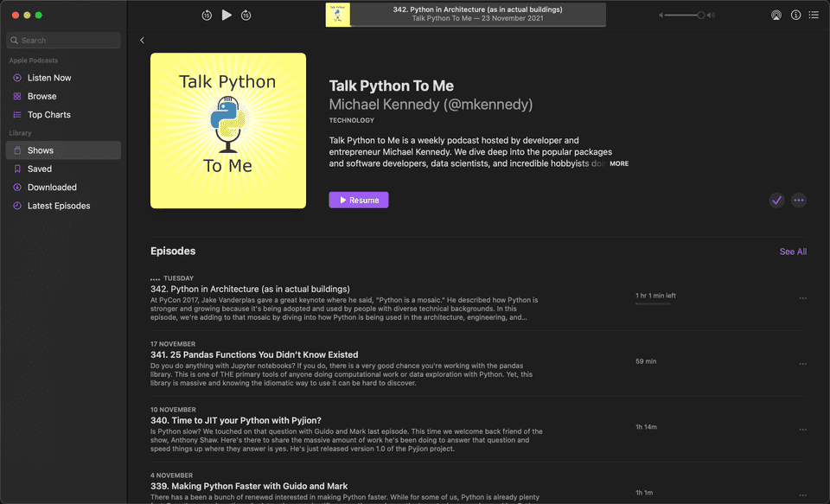Click the '10 NOVEMBER' date label
The width and height of the screenshot is (830, 504).
point(173,410)
